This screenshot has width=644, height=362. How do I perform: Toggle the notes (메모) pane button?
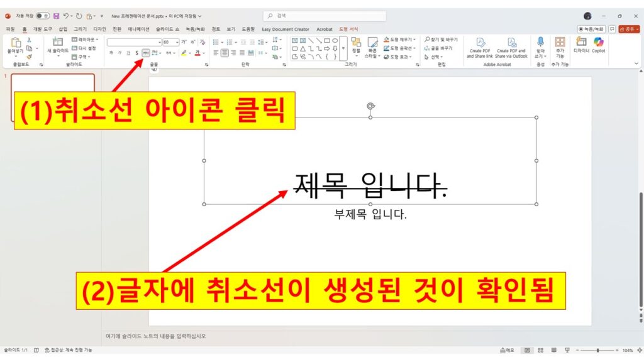tap(506, 350)
